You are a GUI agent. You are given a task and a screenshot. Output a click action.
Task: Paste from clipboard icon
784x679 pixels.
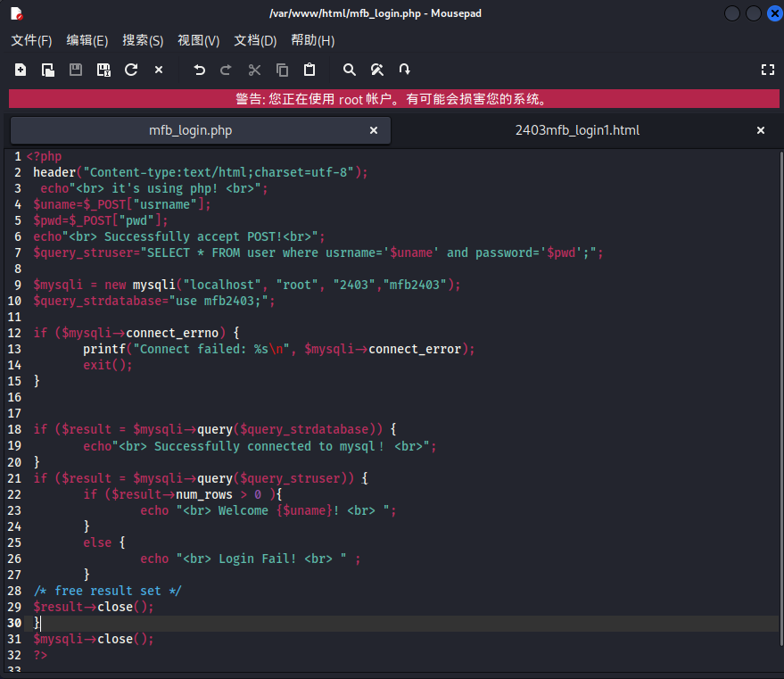[x=309, y=70]
